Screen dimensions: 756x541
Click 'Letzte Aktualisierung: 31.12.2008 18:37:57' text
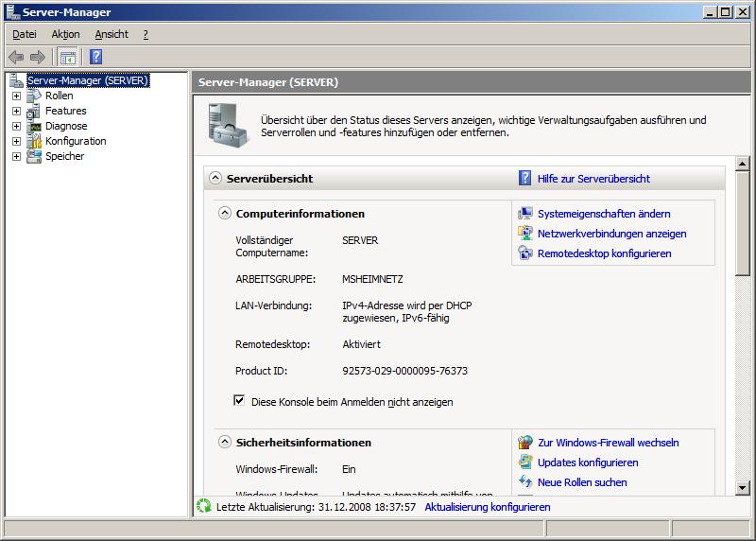click(x=316, y=507)
